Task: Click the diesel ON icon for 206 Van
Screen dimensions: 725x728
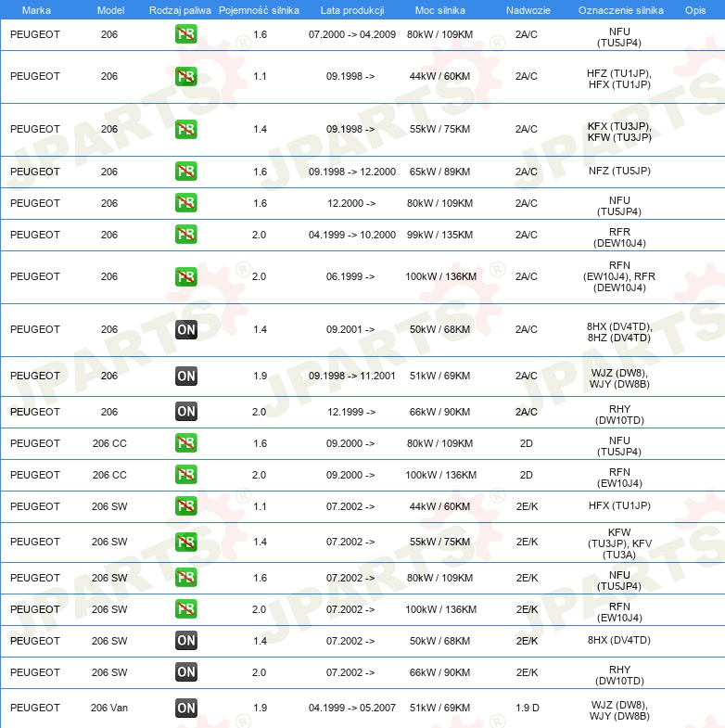Action: (x=185, y=708)
